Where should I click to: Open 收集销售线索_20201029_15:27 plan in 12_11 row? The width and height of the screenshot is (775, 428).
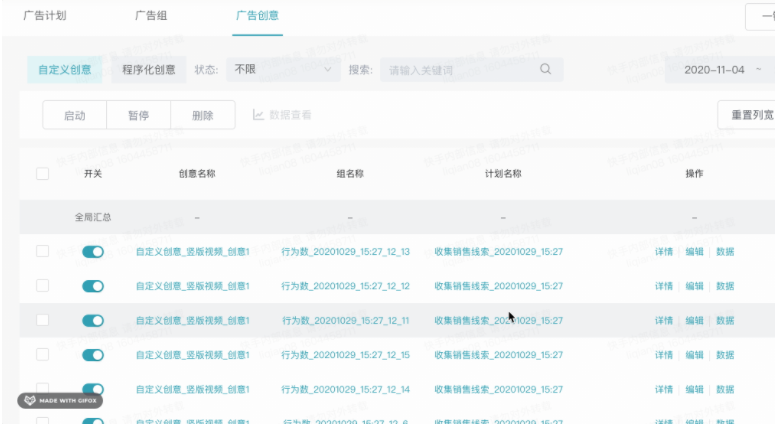tap(499, 320)
